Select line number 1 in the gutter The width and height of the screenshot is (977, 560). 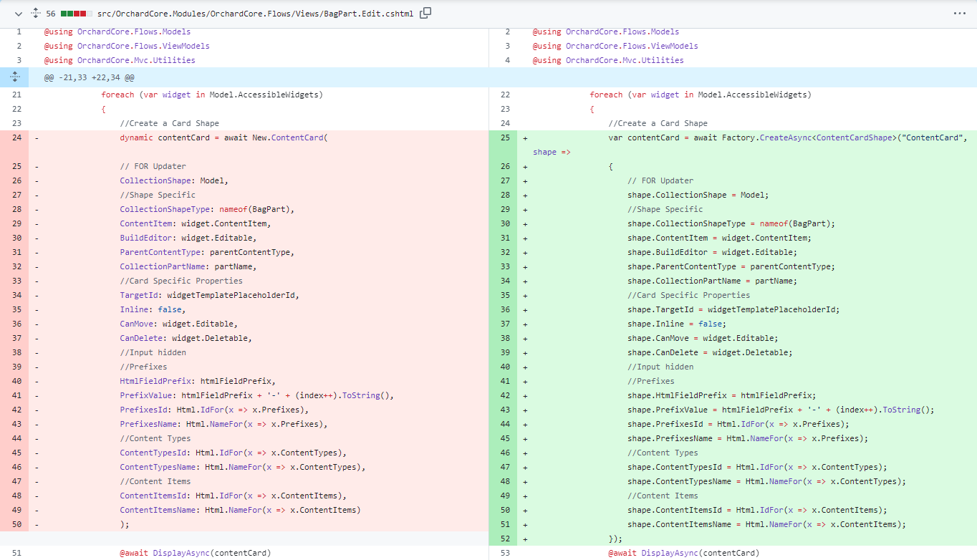(18, 32)
